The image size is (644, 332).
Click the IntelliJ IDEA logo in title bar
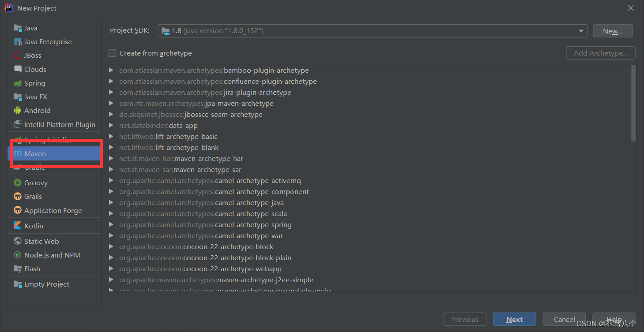[x=9, y=8]
